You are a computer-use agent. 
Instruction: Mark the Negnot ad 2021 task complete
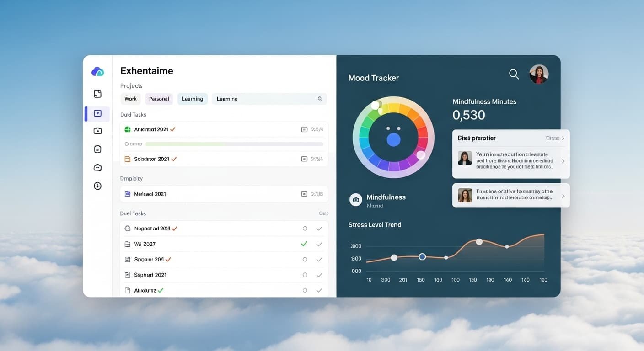tap(305, 228)
